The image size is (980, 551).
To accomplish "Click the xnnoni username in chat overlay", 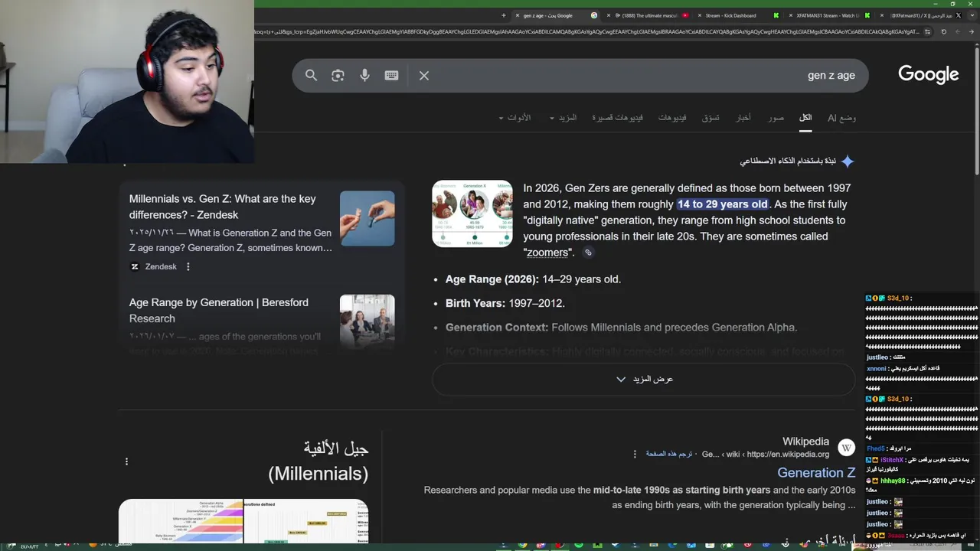I will click(x=877, y=368).
